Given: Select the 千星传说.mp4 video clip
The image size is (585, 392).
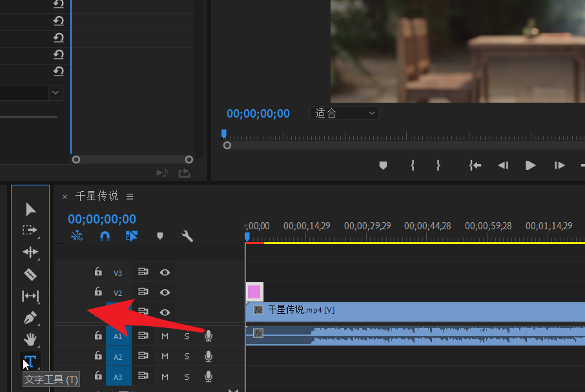Looking at the screenshot, I should point(413,310).
